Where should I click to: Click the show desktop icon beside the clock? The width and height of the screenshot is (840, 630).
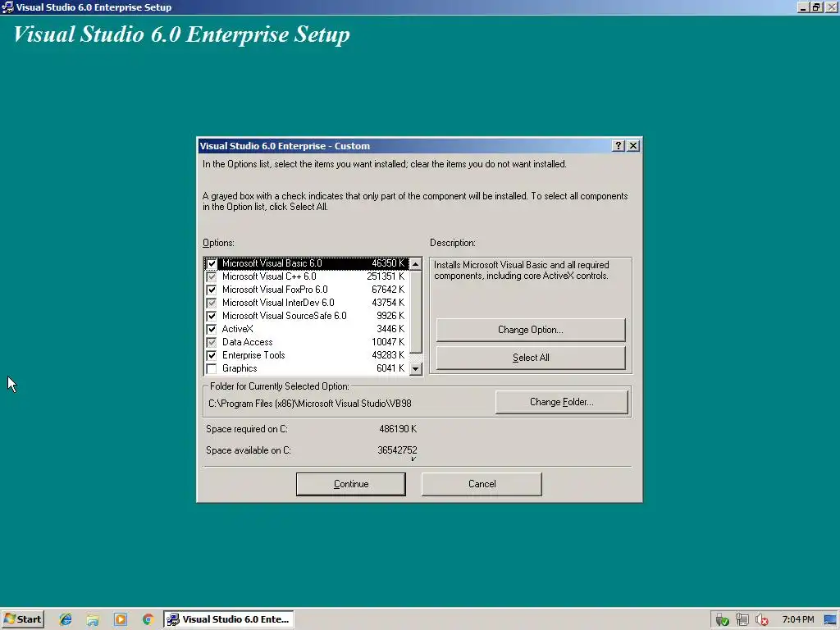[830, 620]
